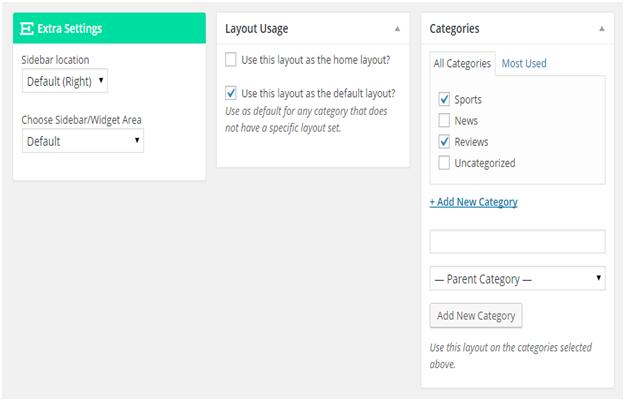Collapse the Categories panel using its arrow
This screenshot has height=401, width=625.
click(x=601, y=29)
